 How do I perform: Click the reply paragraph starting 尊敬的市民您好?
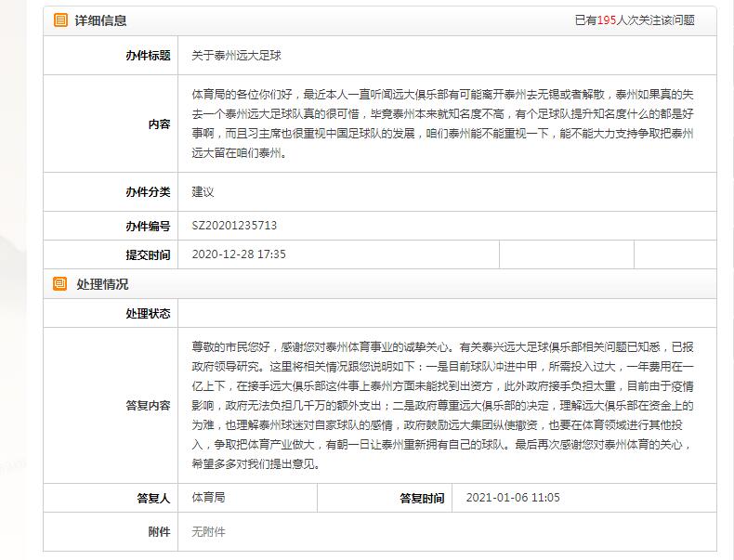tap(442, 406)
